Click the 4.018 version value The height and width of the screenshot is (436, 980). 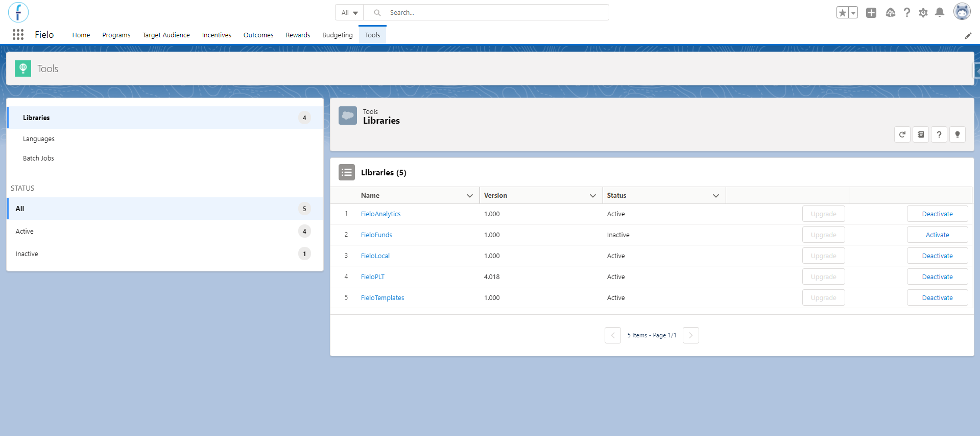click(492, 277)
